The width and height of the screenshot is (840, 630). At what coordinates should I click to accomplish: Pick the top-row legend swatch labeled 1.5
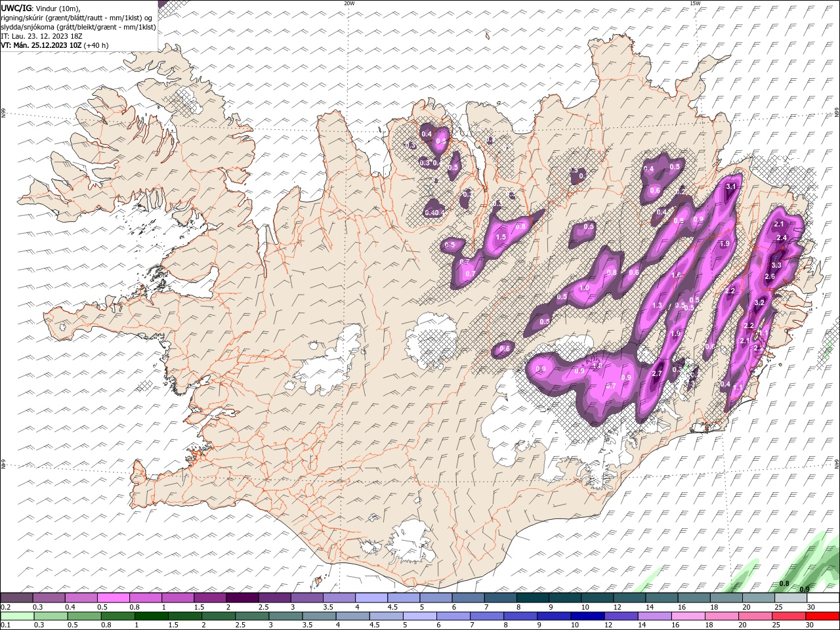pyautogui.click(x=209, y=598)
